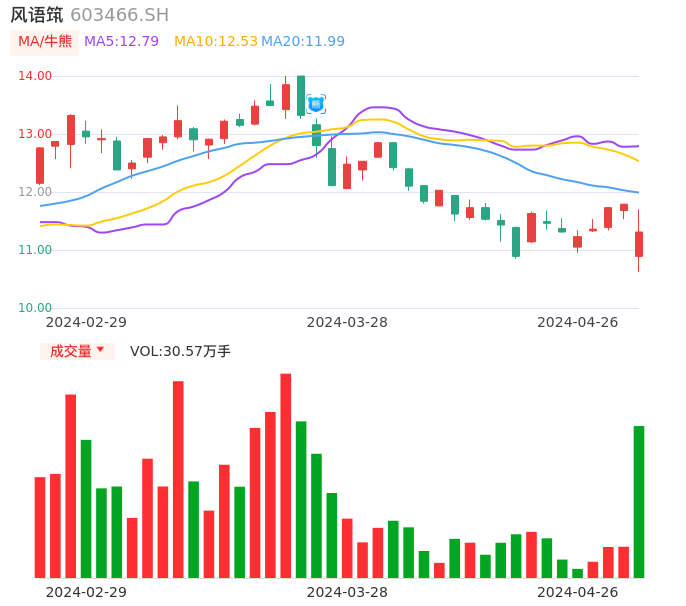Viewport: 686px width, 606px height.
Task: Click the 2024-03-28 date label on the price axis
Action: pos(347,322)
